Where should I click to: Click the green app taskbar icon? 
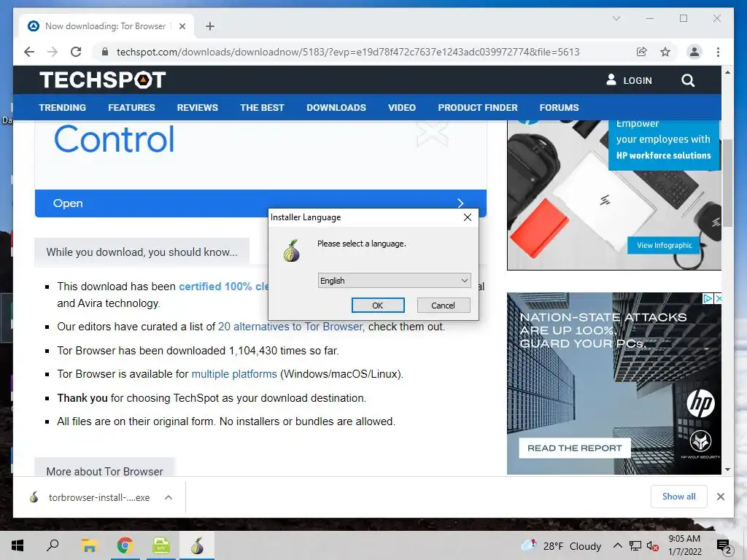coord(161,545)
